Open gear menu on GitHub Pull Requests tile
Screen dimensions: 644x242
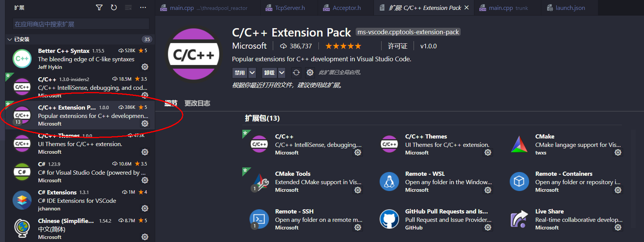[x=488, y=227]
